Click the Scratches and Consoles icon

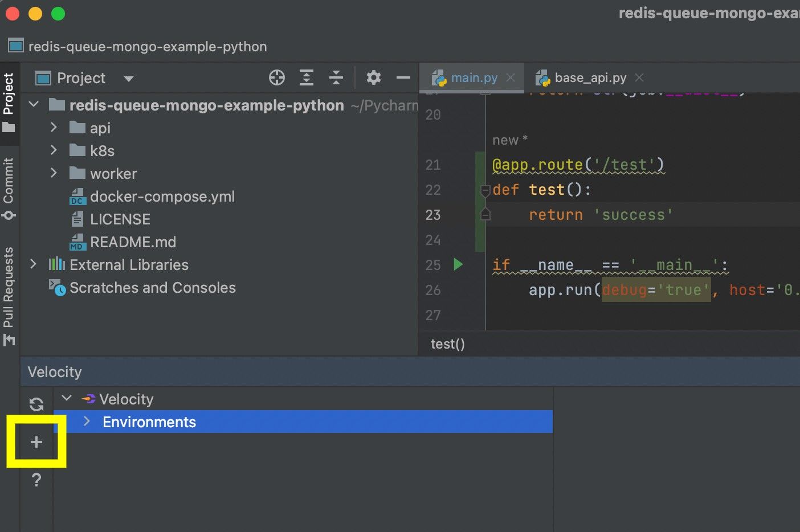point(57,288)
